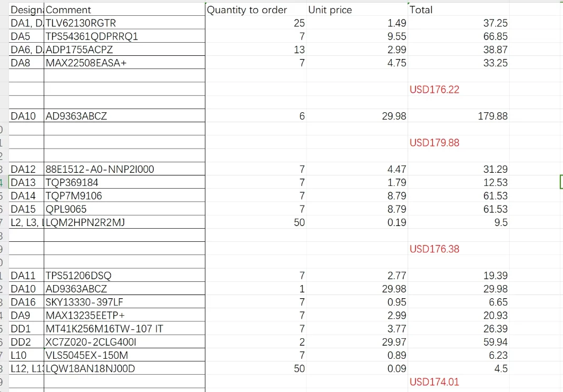Click the LQM2HPN2R2MJ comment cell
The image size is (563, 392).
pyautogui.click(x=125, y=222)
